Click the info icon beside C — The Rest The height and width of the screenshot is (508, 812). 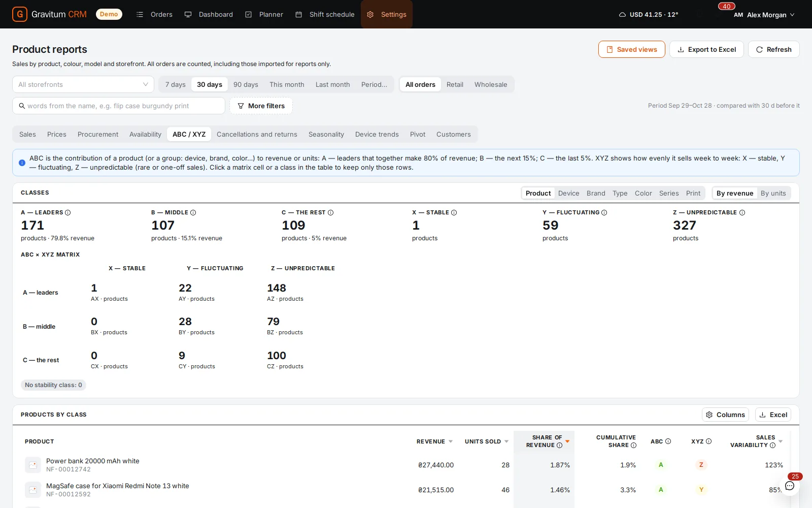[x=330, y=212]
